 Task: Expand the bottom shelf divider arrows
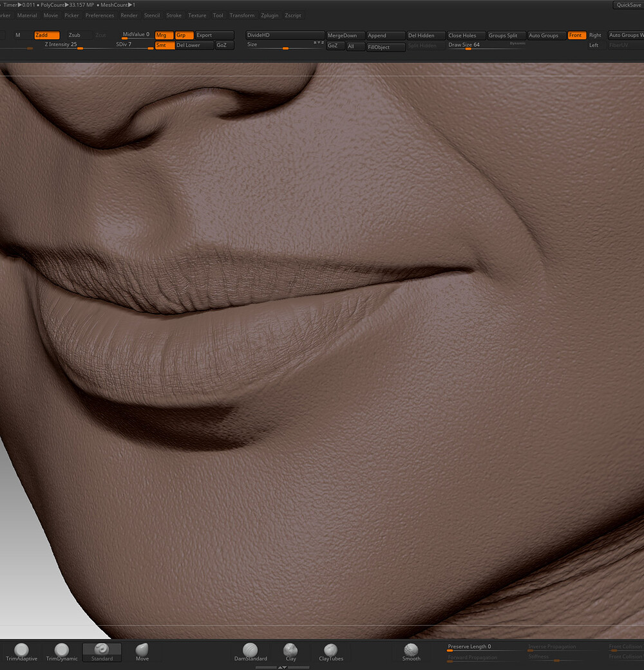tap(282, 667)
